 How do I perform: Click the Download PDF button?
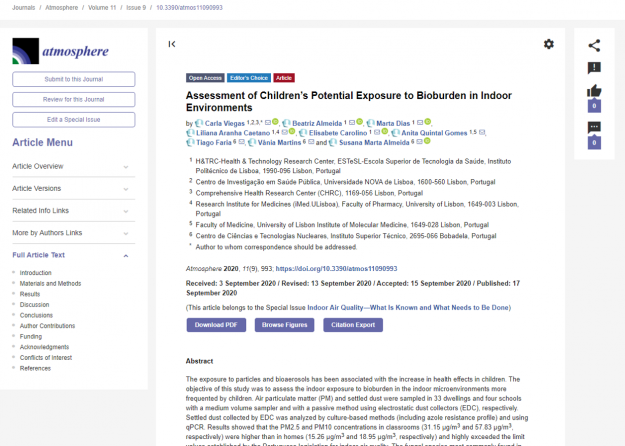pyautogui.click(x=215, y=325)
